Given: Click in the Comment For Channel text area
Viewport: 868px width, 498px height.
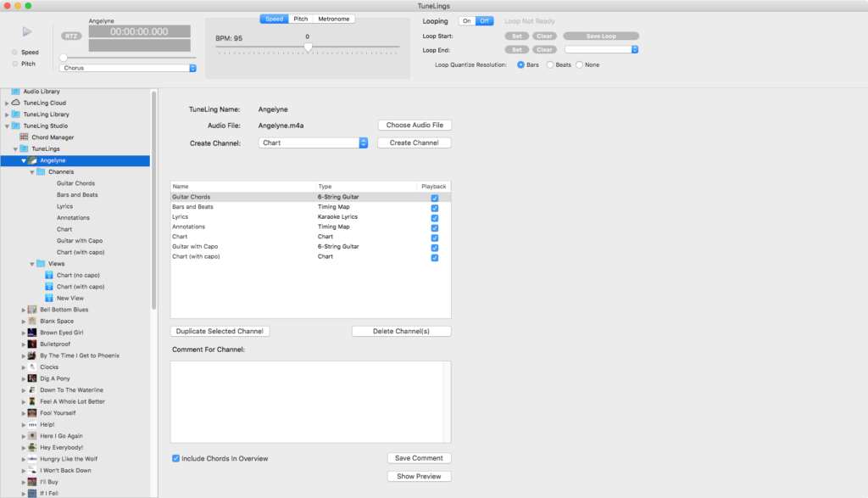Looking at the screenshot, I should click(310, 401).
